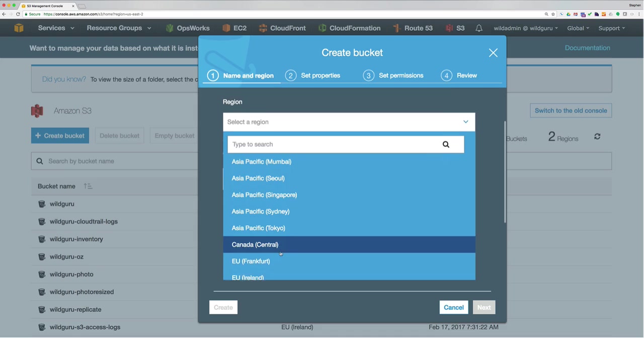
Task: Open the Global region menu
Action: [578, 28]
